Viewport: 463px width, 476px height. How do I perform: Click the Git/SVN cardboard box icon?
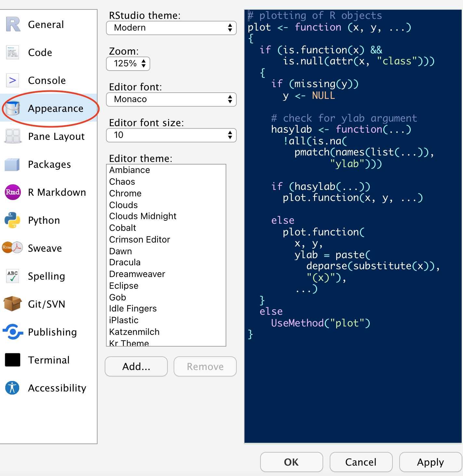13,304
